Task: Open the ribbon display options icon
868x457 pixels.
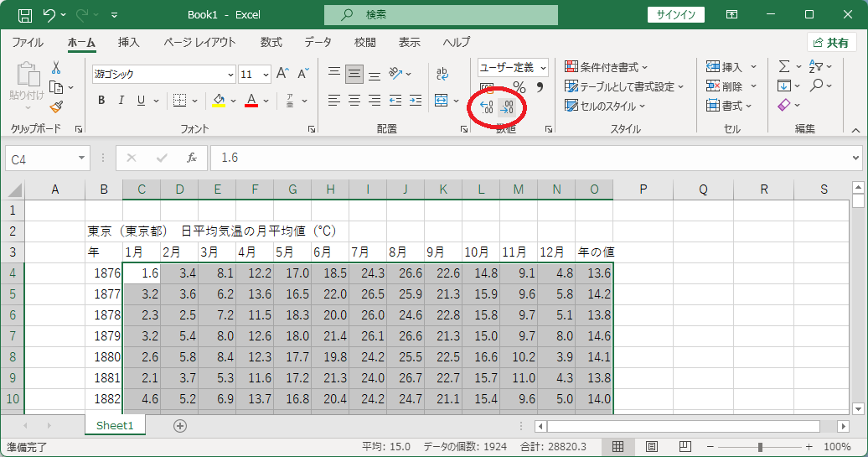Action: [731, 15]
